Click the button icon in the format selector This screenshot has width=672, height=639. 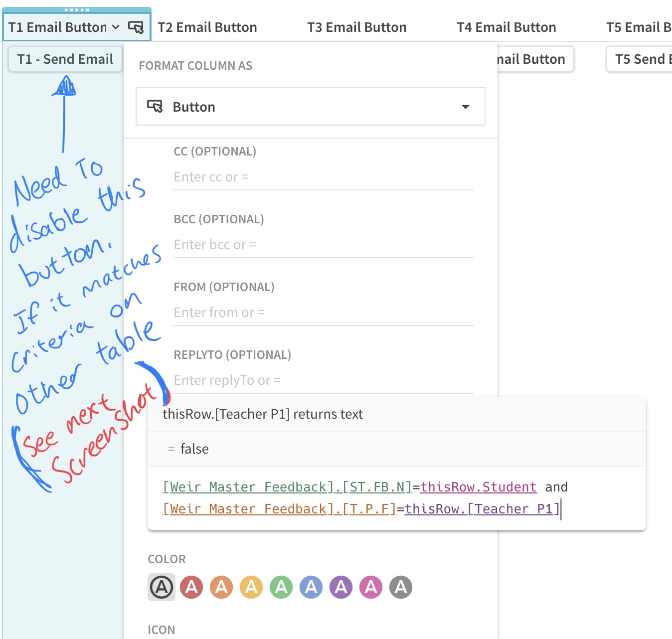(155, 107)
